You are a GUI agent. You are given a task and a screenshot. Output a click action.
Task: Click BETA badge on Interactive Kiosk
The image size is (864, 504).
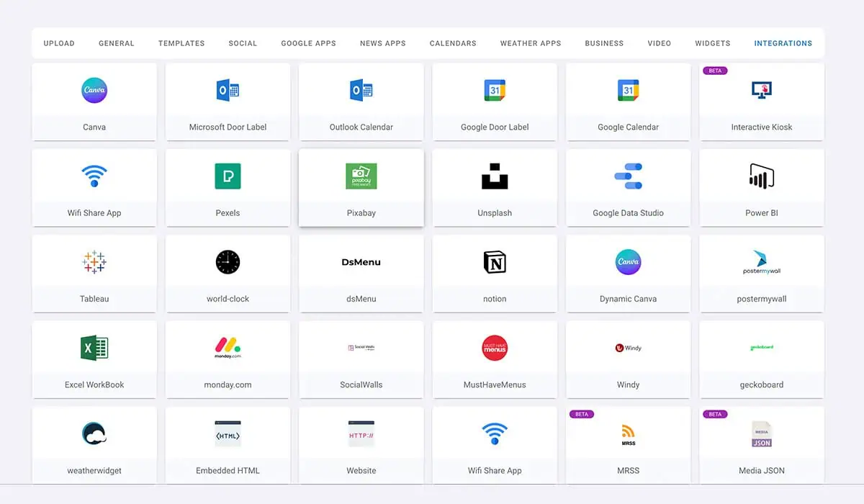(x=715, y=71)
